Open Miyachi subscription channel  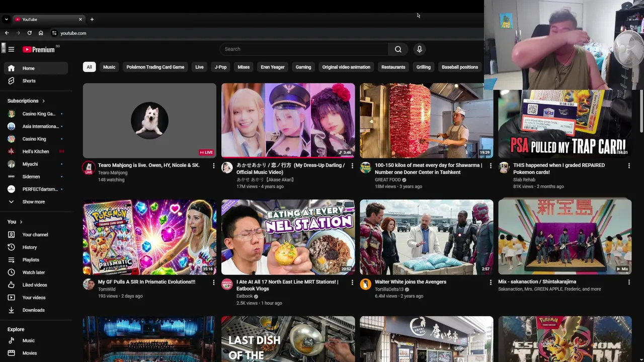(x=35, y=164)
